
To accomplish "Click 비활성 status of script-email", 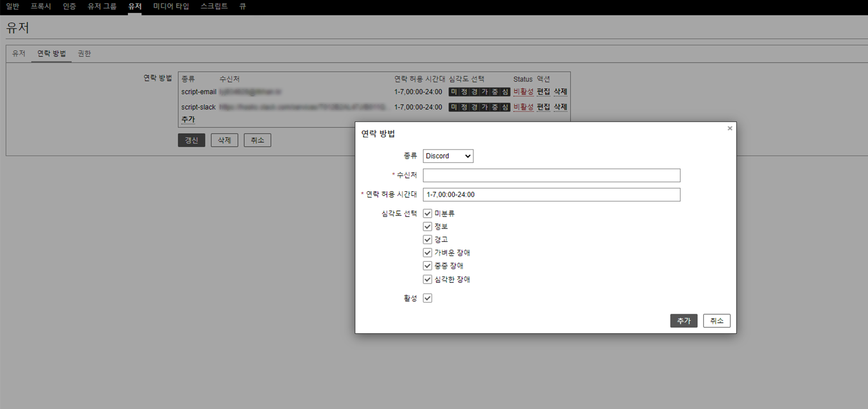I will 523,92.
